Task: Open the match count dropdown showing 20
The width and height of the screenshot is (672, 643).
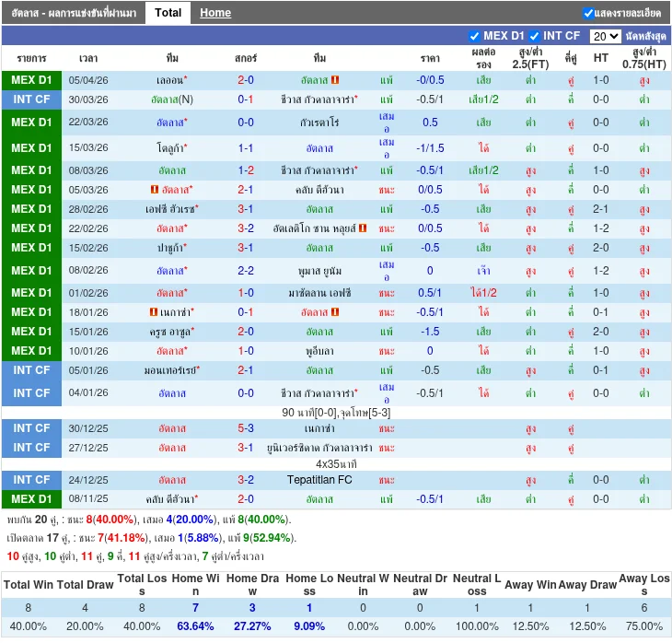Action: point(605,36)
